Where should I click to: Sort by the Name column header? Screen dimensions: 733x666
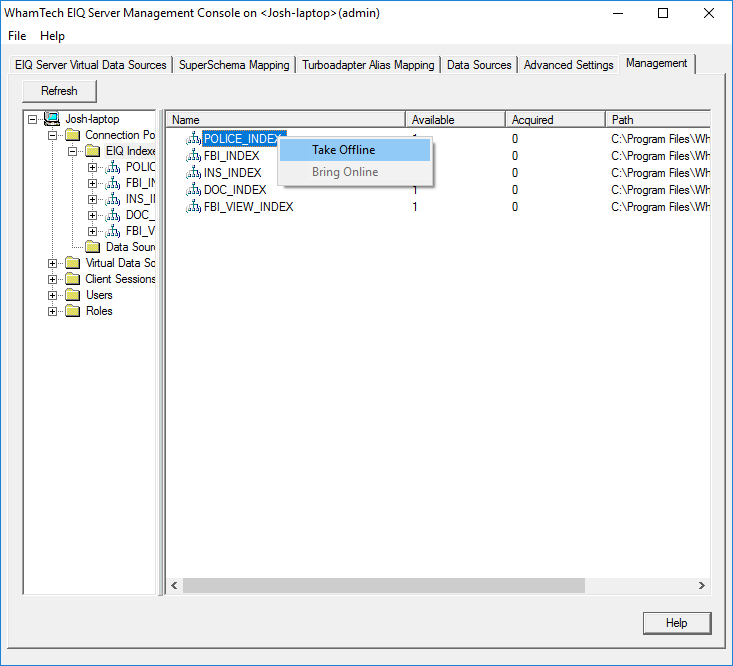point(286,120)
